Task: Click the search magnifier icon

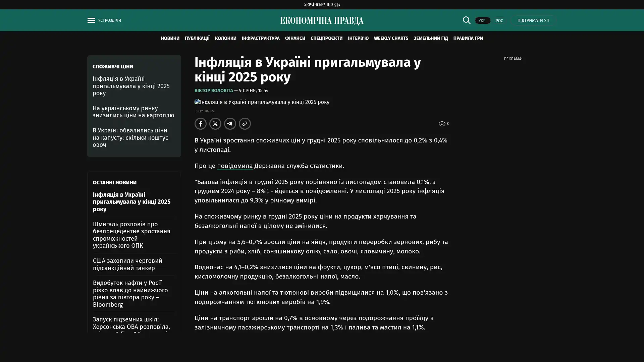Action: [x=466, y=20]
